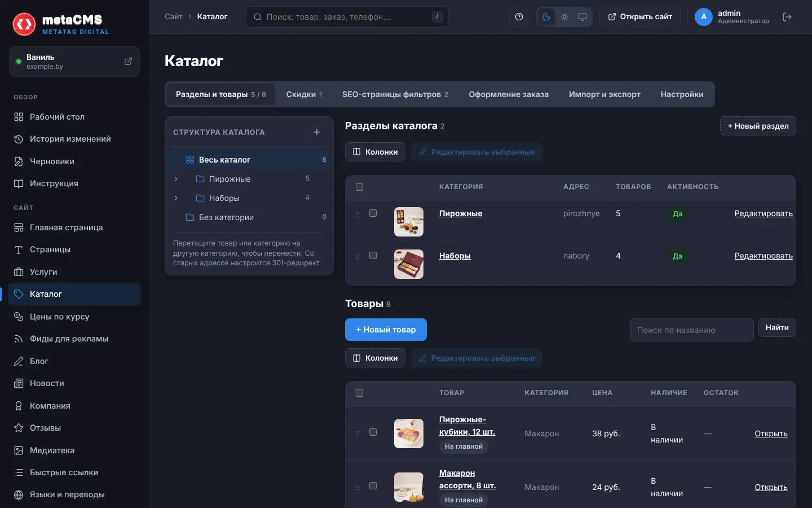Screen dimensions: 812x508
Task: Toggle select-all checkbox in Товары table header
Action: pos(359,393)
